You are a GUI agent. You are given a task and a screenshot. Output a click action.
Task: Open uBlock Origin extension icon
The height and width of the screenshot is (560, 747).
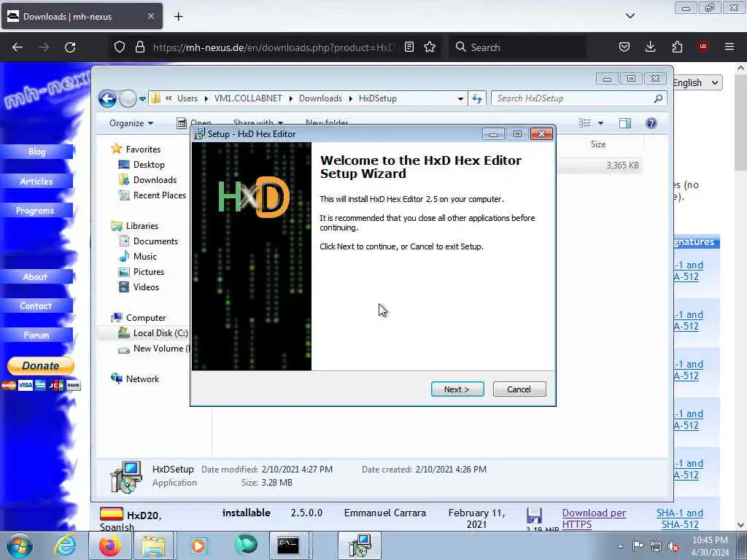703,47
